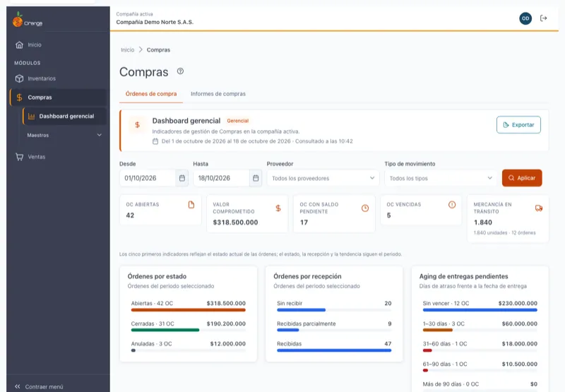Screen dimensions: 565x392
Task: Expand the Maestros submenu chevron
Action: pyautogui.click(x=100, y=135)
